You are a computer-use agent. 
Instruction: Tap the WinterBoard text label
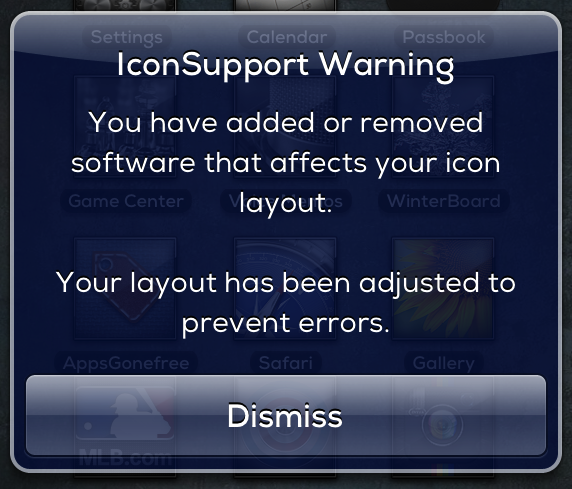coord(444,201)
